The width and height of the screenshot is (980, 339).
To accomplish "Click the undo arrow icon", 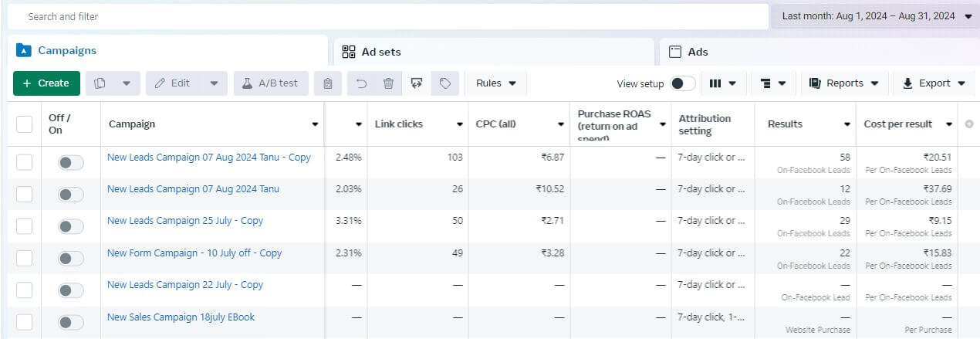I will click(361, 83).
